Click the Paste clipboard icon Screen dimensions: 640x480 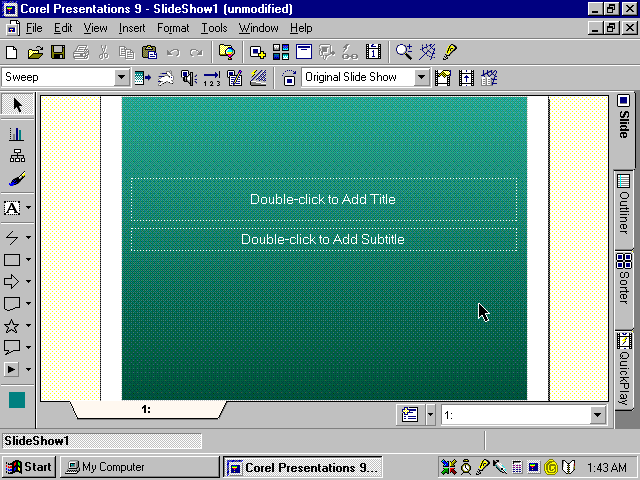coord(149,52)
